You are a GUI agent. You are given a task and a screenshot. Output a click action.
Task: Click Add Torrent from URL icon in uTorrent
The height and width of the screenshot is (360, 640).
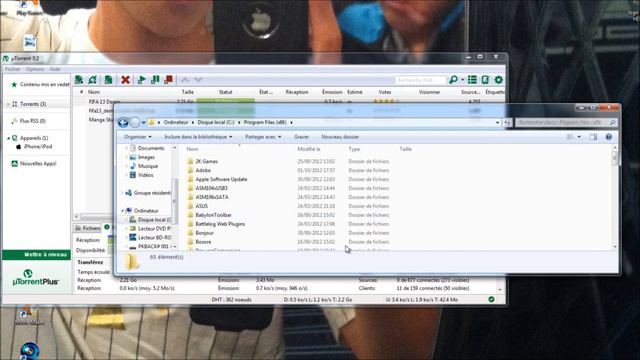[x=93, y=80]
